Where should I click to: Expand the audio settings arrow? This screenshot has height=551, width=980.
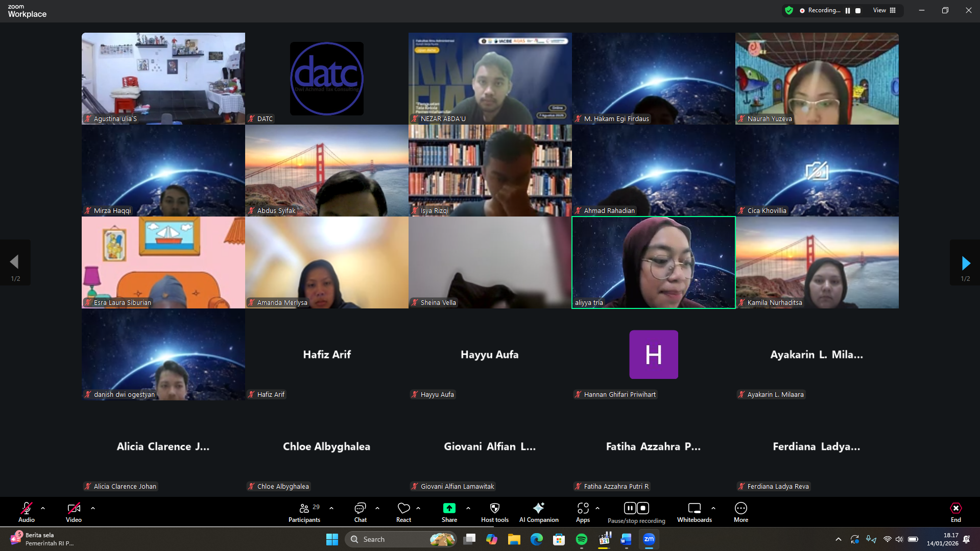[x=43, y=508]
